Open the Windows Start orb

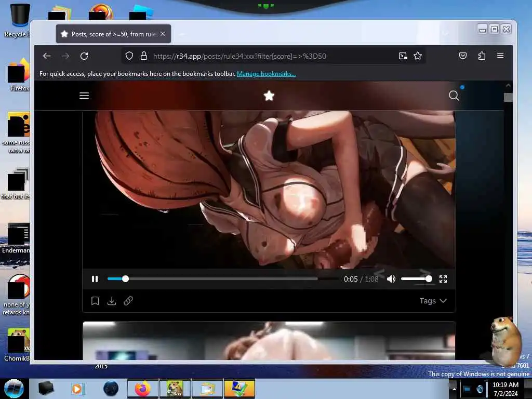tap(14, 389)
